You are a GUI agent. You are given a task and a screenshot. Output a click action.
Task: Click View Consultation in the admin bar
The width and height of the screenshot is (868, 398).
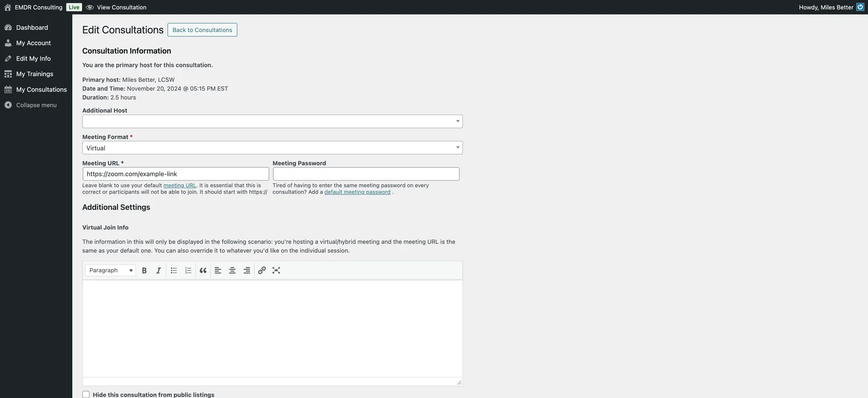click(x=122, y=8)
